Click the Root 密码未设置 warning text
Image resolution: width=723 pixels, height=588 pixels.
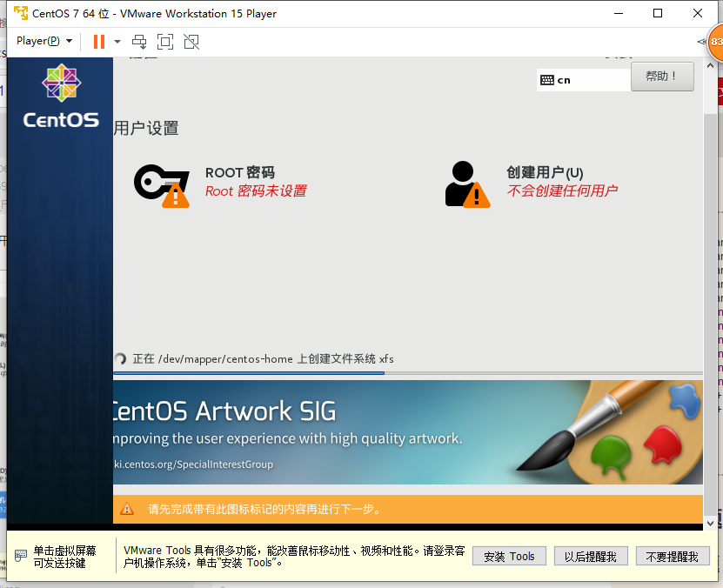click(x=256, y=190)
